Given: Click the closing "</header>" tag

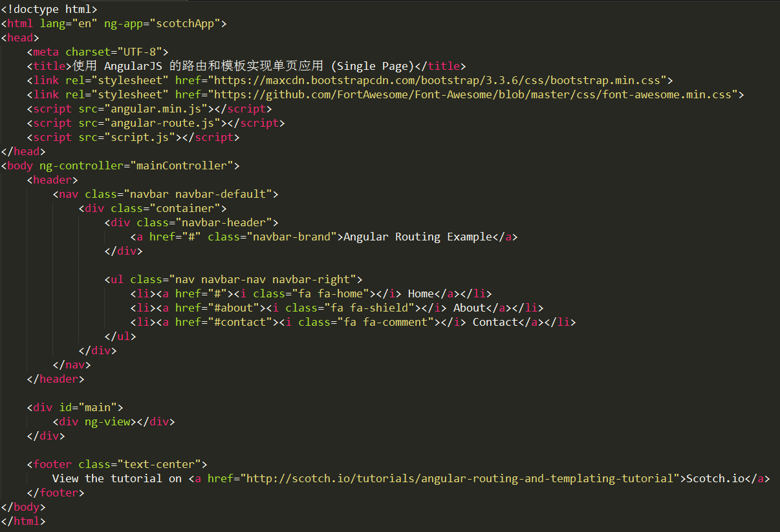Looking at the screenshot, I should tap(56, 379).
